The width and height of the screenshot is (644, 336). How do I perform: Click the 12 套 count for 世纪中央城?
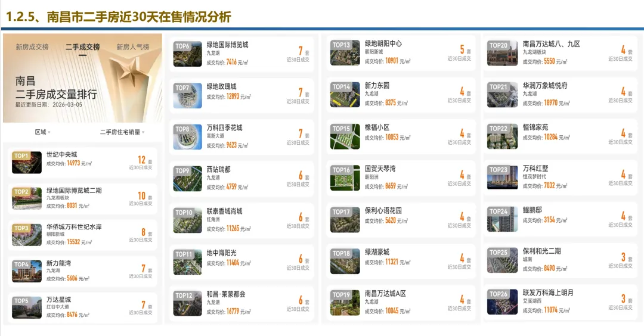(144, 160)
